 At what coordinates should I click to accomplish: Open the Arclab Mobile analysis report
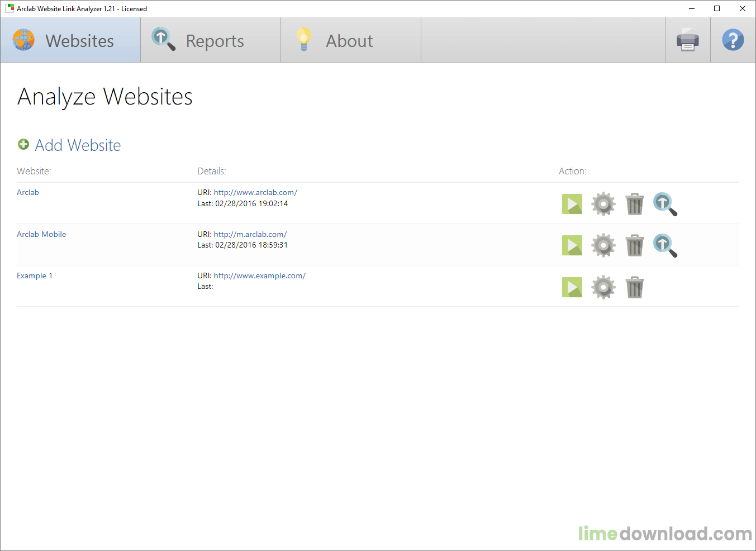[665, 245]
